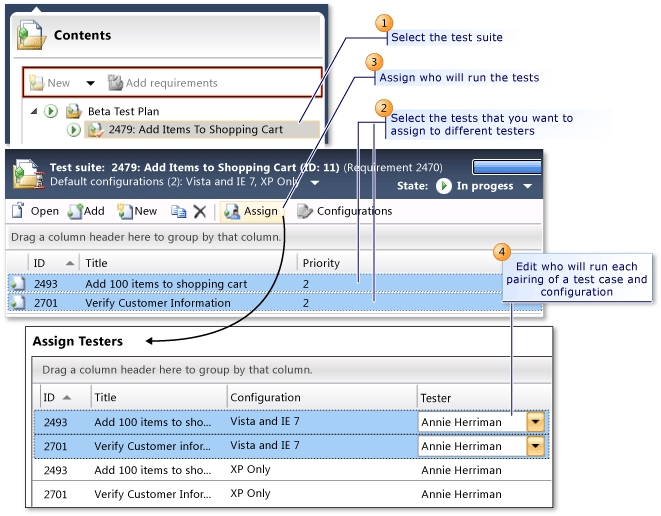Open the Tester dropdown for row 2493 Vista
This screenshot has height=516, width=661.
[x=535, y=422]
